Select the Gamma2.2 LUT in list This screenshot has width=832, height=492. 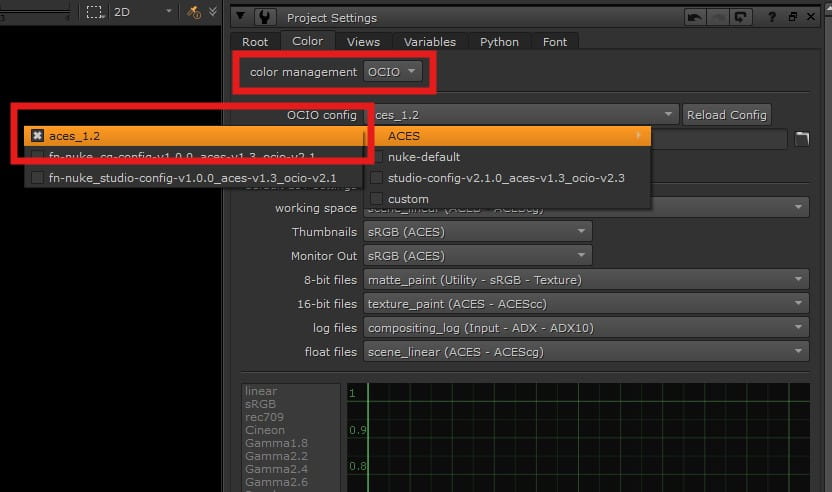[276, 456]
